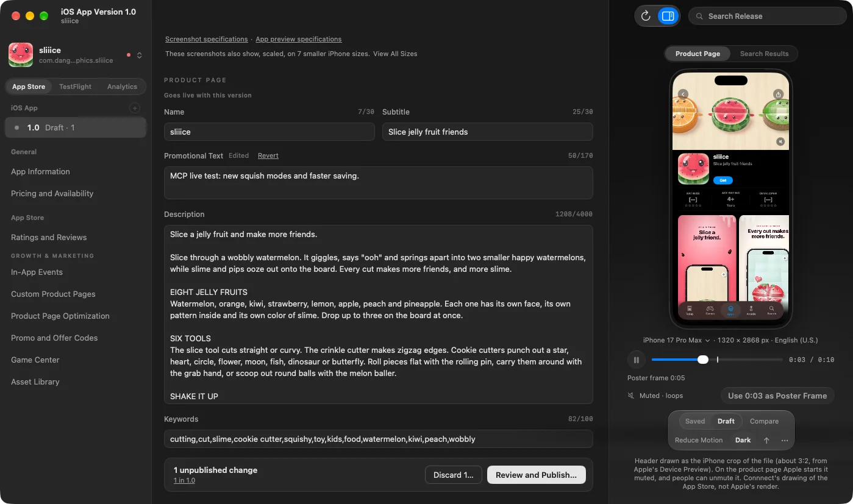Click the Revert link for Promotional Text
Image resolution: width=853 pixels, height=504 pixels.
click(268, 155)
